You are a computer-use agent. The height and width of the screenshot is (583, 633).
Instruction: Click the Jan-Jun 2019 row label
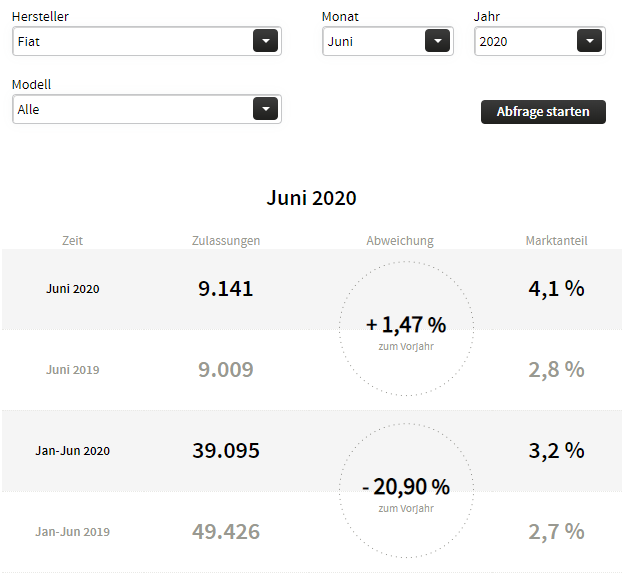[x=72, y=532]
